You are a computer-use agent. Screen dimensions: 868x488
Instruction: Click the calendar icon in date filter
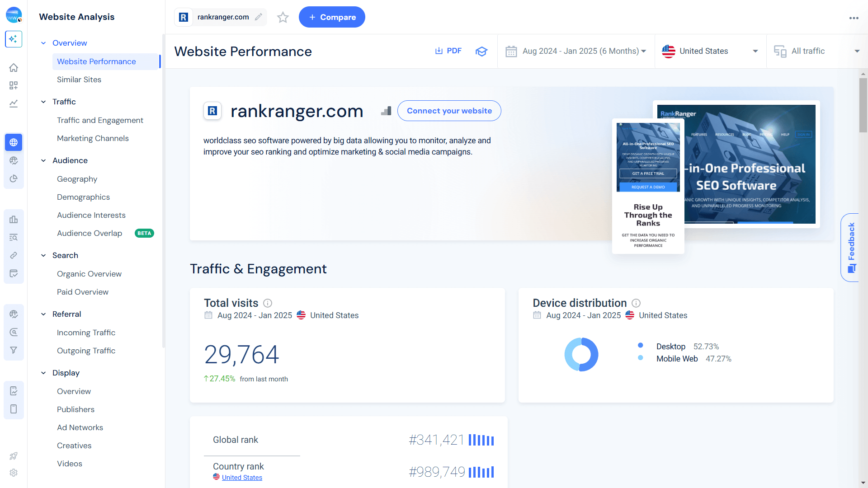click(x=511, y=52)
